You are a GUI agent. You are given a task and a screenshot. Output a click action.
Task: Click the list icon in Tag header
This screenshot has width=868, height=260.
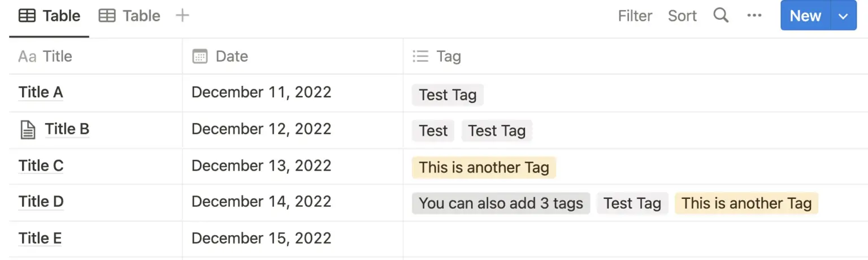pos(420,56)
